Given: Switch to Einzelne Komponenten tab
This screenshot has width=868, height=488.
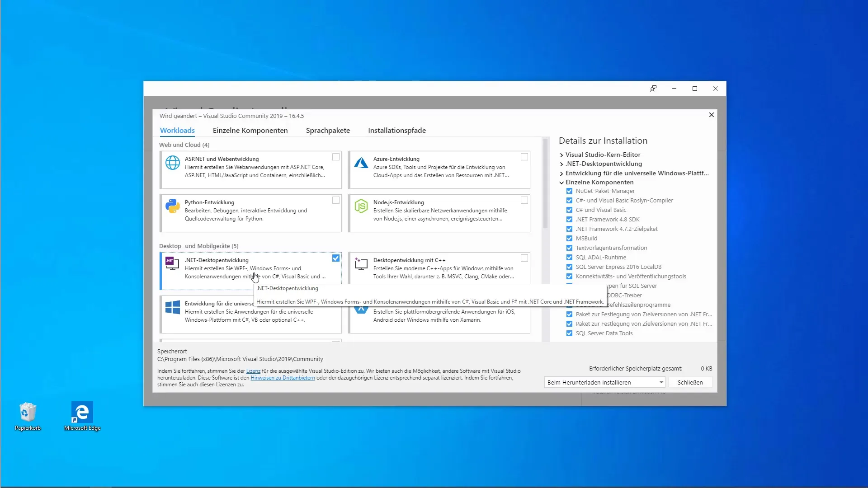Looking at the screenshot, I should click(x=250, y=130).
